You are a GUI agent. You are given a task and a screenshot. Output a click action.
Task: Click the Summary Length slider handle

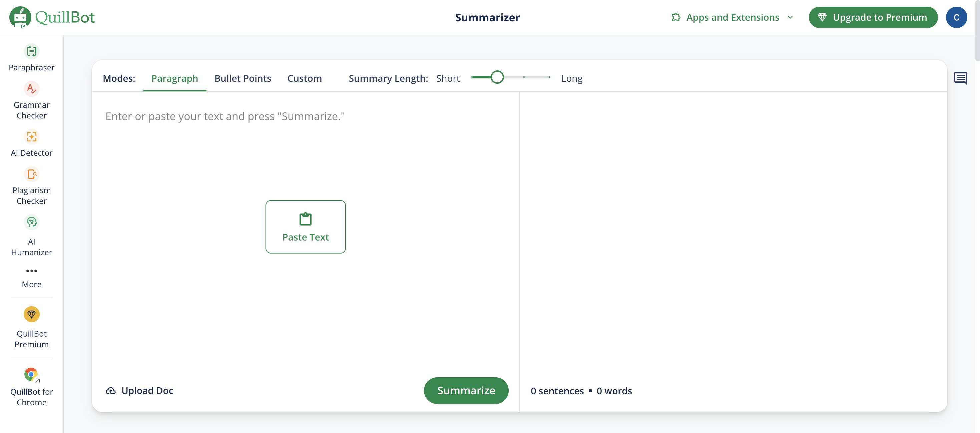click(497, 77)
